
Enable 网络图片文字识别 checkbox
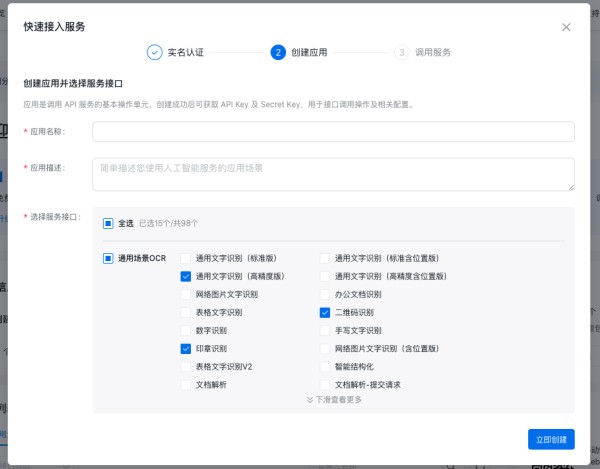[x=186, y=294]
